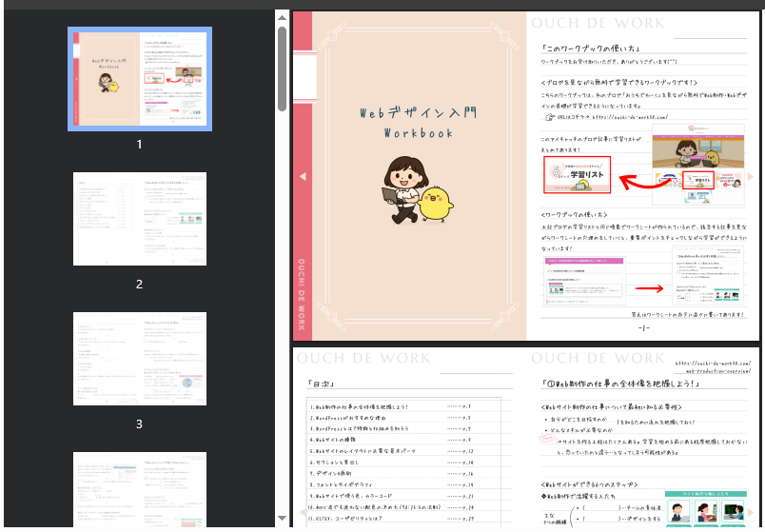Click the white left arrow on cover page
This screenshot has height=532, width=765.
303,176
